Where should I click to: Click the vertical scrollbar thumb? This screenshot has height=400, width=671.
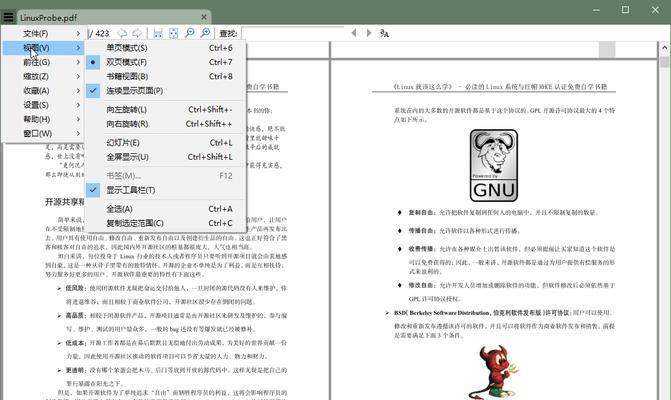664,62
